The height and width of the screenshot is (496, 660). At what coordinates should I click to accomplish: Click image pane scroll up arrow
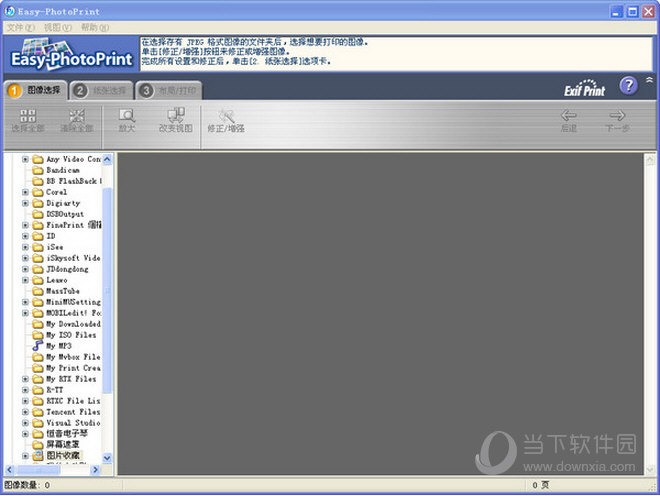point(650,160)
